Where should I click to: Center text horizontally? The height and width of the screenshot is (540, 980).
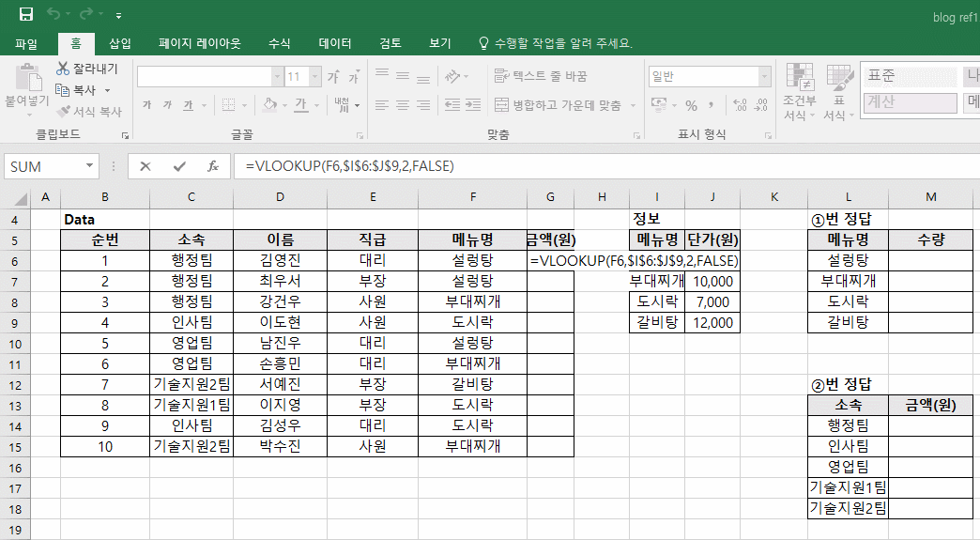coord(403,104)
